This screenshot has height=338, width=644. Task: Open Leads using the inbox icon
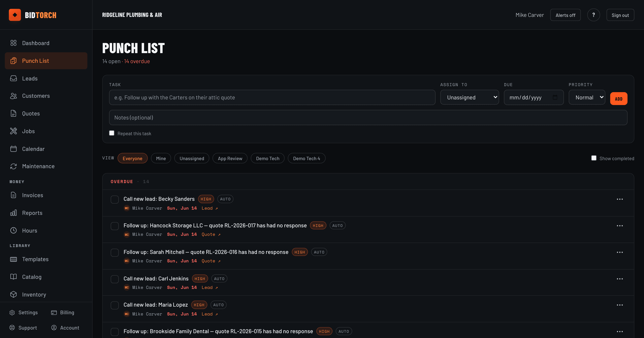tap(13, 78)
